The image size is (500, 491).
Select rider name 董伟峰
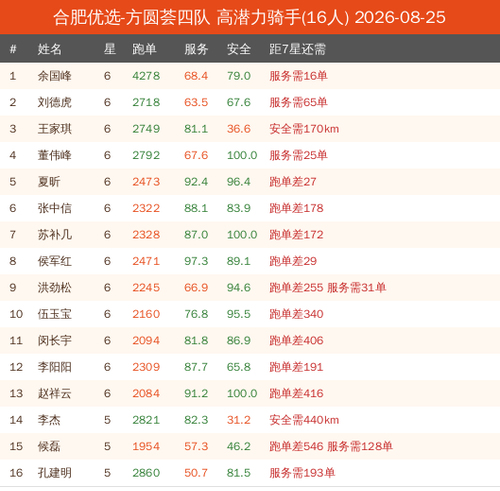coord(55,155)
